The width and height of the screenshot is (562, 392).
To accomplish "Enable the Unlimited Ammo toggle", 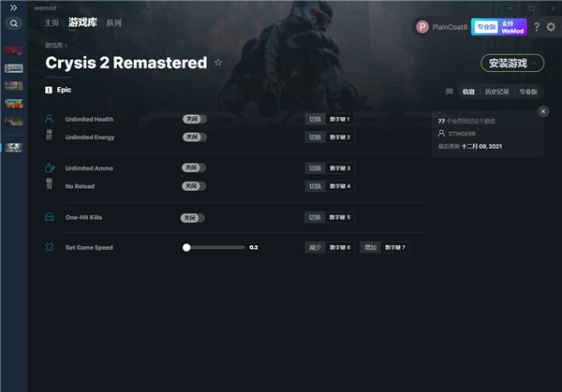I will pos(194,167).
